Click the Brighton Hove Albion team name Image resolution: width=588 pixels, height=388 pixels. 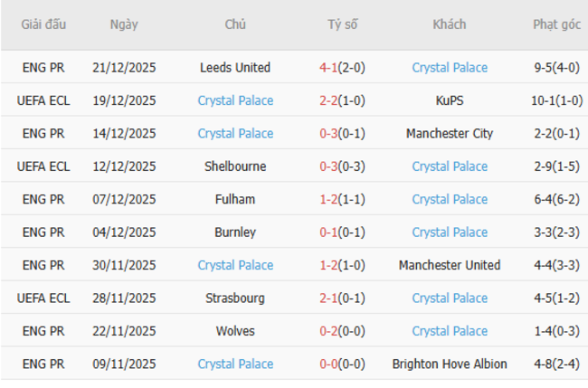click(450, 364)
